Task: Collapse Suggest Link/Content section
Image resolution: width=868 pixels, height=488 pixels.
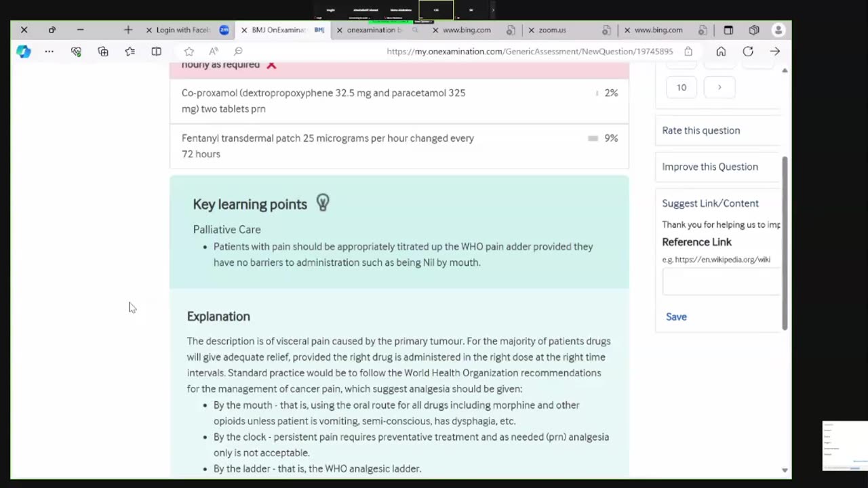Action: [x=711, y=203]
